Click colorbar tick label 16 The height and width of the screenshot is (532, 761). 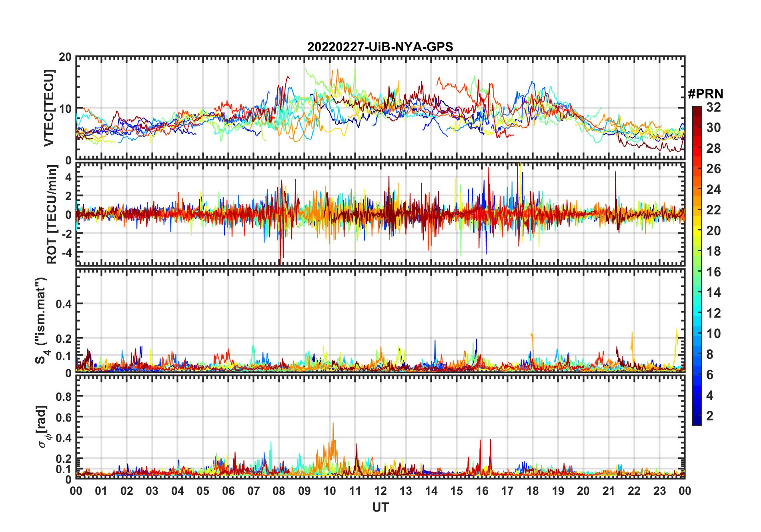[x=713, y=272]
